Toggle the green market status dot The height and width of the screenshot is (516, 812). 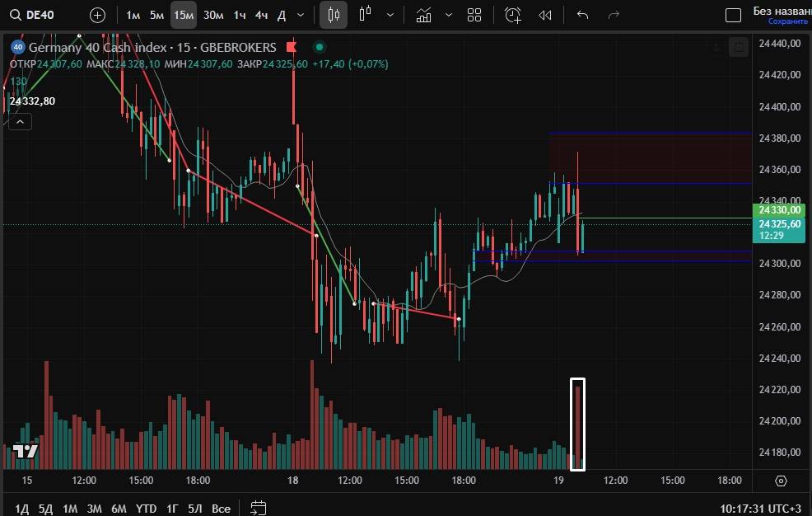tap(320, 47)
